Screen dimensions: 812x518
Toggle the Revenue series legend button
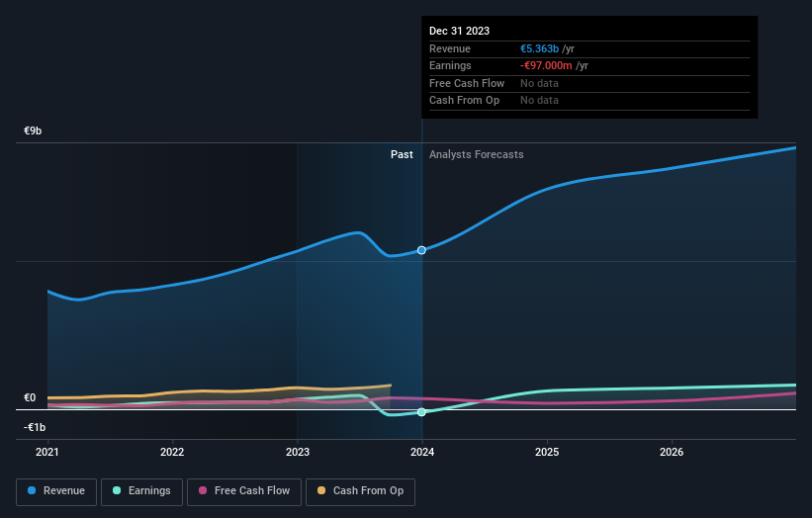coord(56,491)
